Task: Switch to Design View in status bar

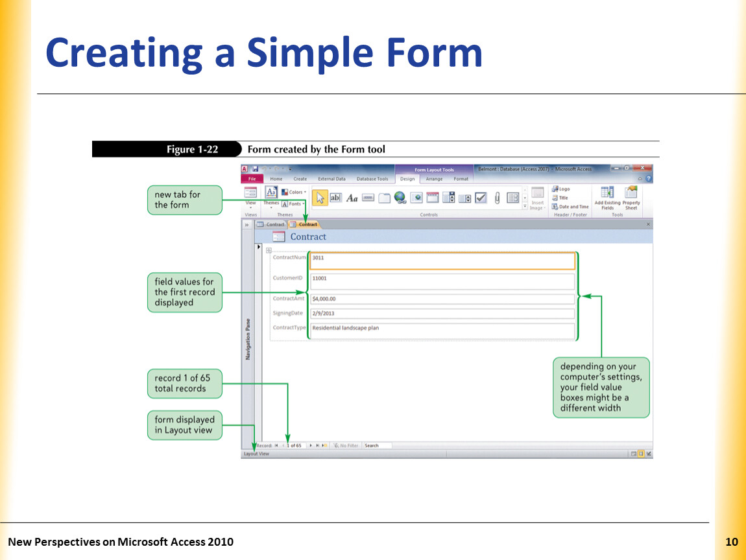Action: (649, 454)
